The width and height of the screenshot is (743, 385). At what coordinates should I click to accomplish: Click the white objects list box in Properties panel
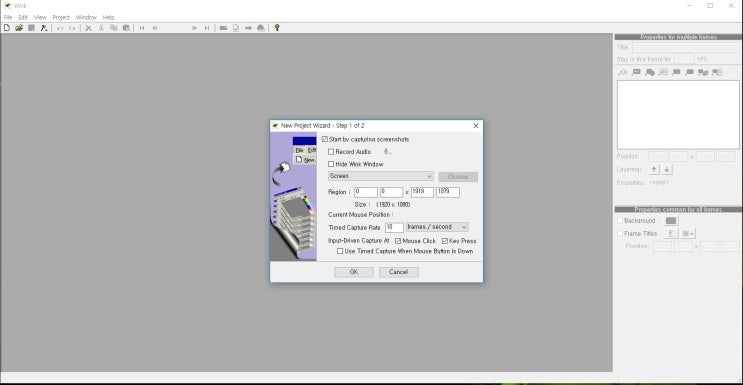pos(678,115)
